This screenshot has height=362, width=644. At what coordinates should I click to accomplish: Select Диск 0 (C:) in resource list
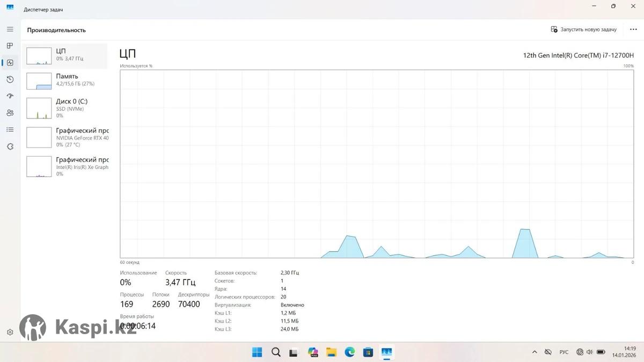click(67, 108)
